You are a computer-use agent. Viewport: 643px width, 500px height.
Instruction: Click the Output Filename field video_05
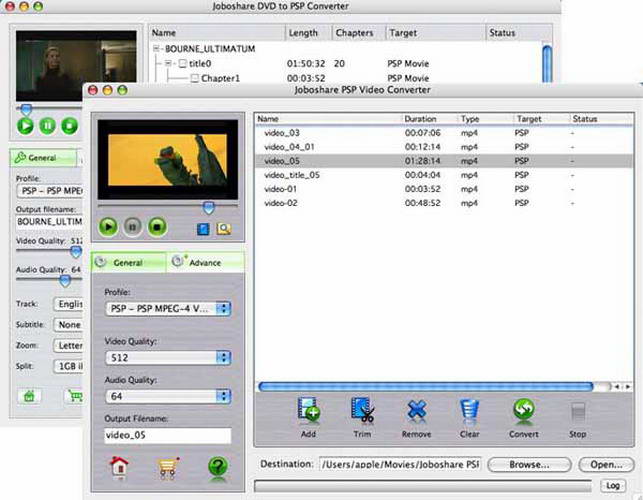(x=168, y=435)
